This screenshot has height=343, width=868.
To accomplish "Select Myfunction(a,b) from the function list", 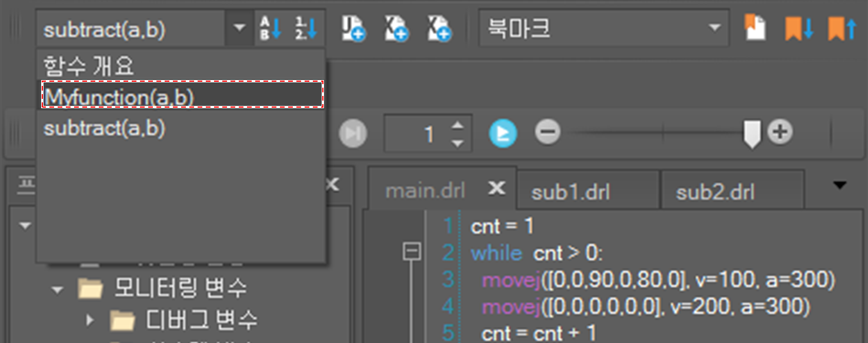I will pyautogui.click(x=182, y=96).
